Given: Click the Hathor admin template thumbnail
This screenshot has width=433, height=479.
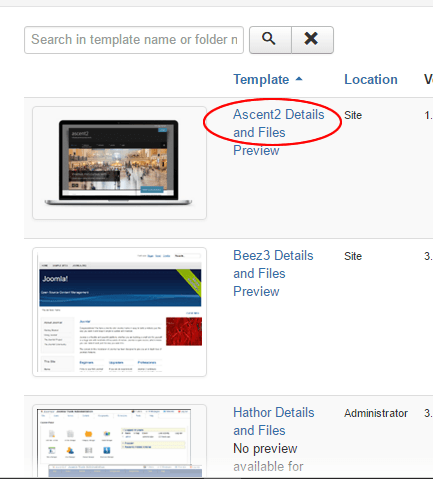Looking at the screenshot, I should pyautogui.click(x=119, y=441).
